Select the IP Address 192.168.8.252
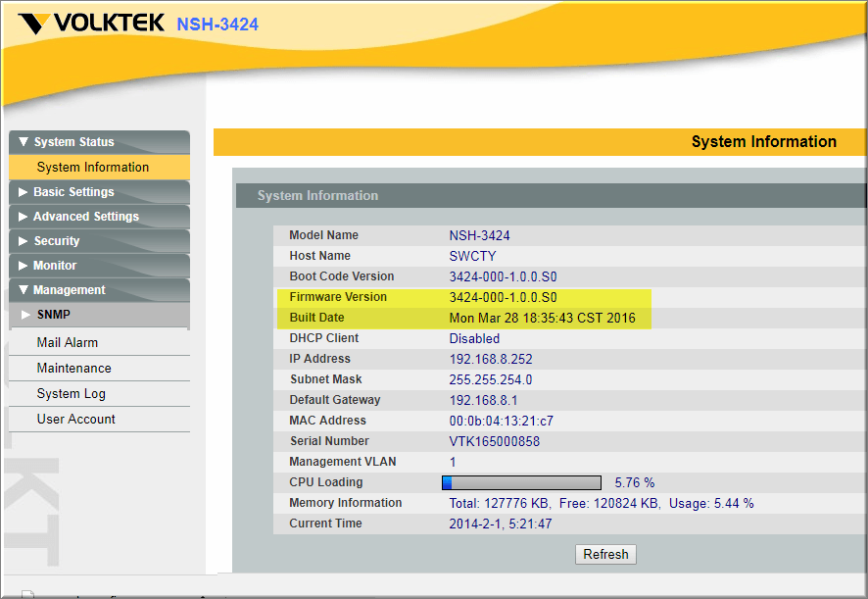868x599 pixels. pos(491,359)
